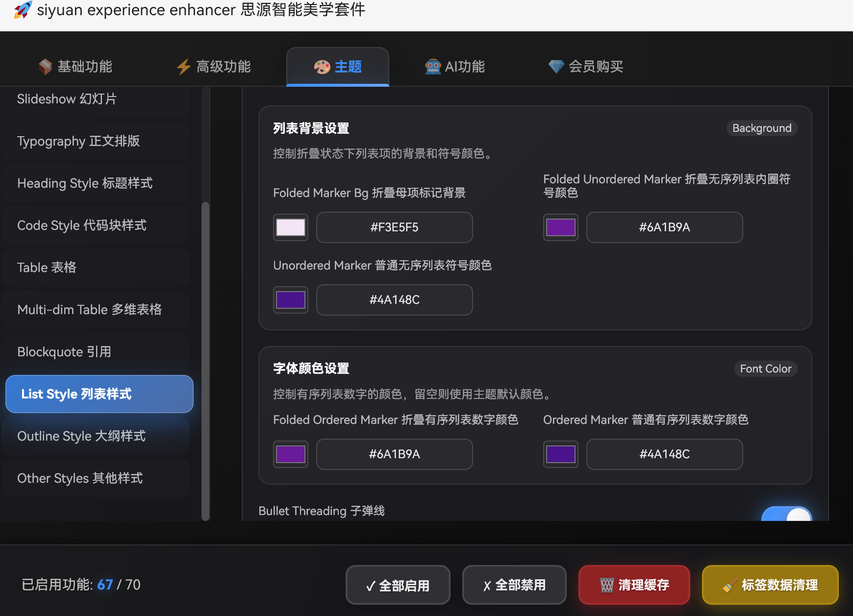
Task: Click the 列表背景设置 heading
Action: pos(311,128)
